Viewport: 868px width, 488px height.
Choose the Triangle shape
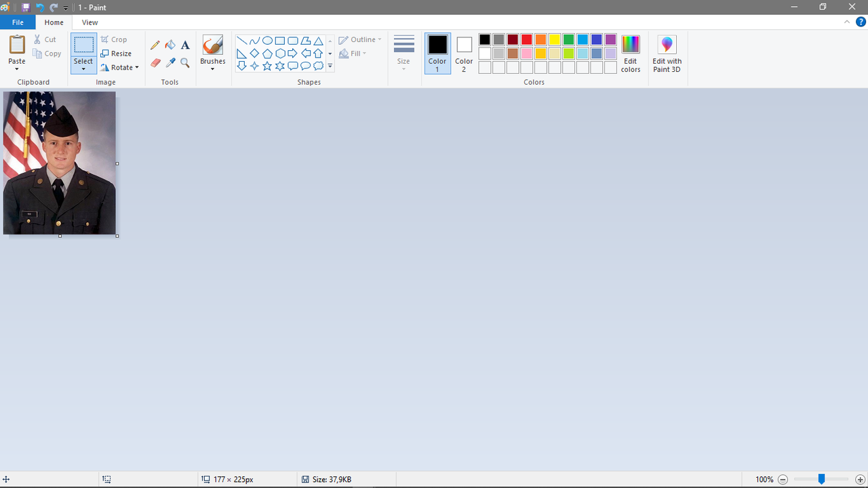pyautogui.click(x=318, y=41)
